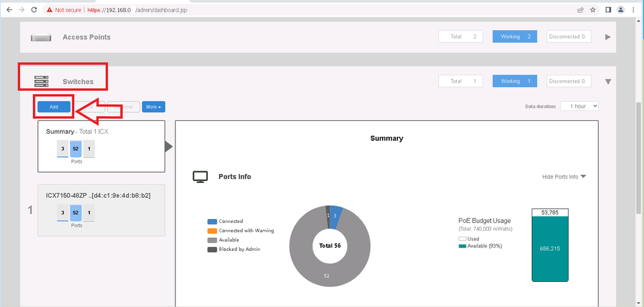Click the Ports Info monitor icon
The width and height of the screenshot is (644, 307).
(201, 176)
